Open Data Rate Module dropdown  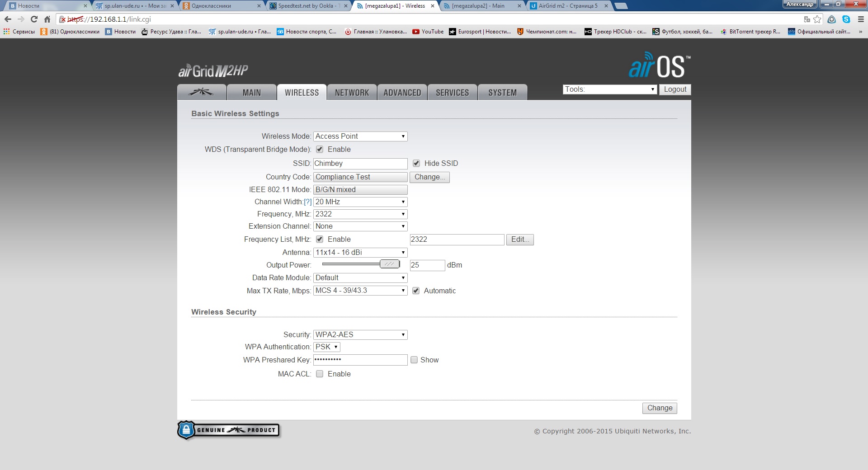(360, 278)
